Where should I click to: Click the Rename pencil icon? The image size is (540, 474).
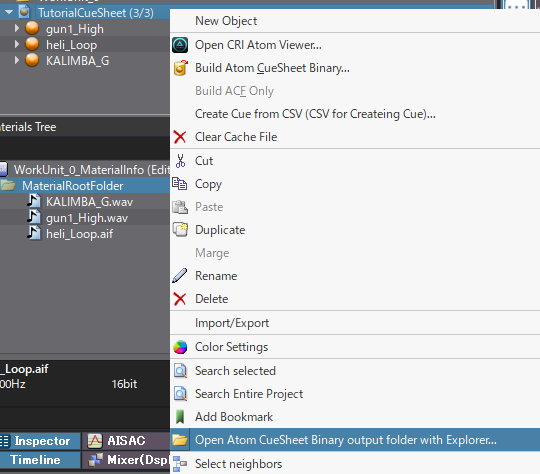[x=179, y=276]
